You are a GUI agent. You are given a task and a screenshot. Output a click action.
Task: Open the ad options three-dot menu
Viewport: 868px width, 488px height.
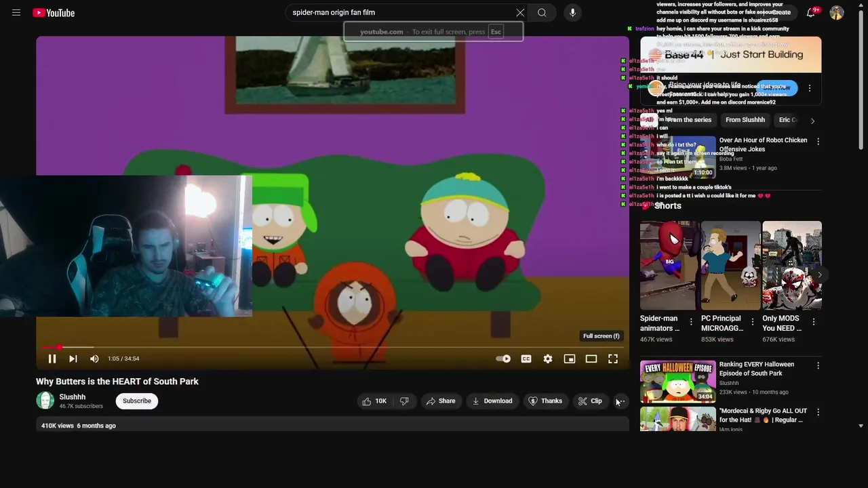click(809, 88)
